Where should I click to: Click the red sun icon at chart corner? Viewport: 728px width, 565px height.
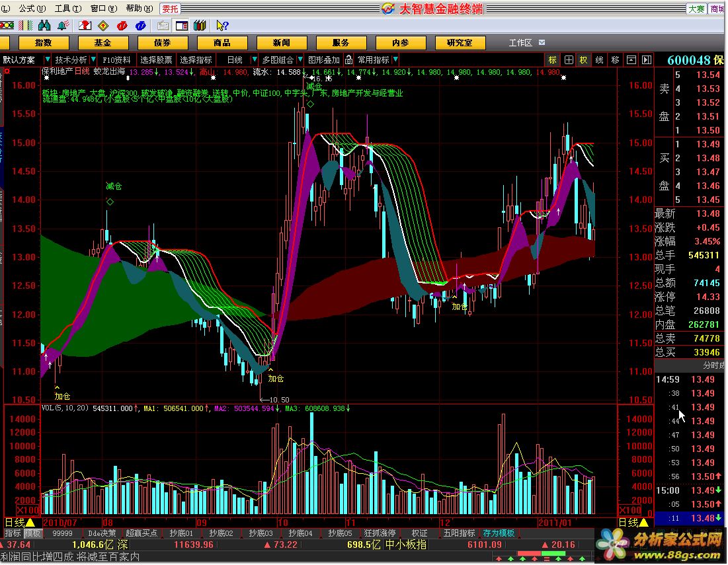click(x=7, y=71)
